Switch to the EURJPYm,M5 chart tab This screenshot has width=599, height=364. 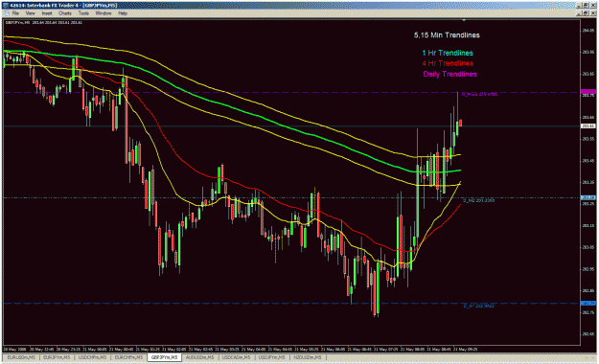click(x=57, y=357)
